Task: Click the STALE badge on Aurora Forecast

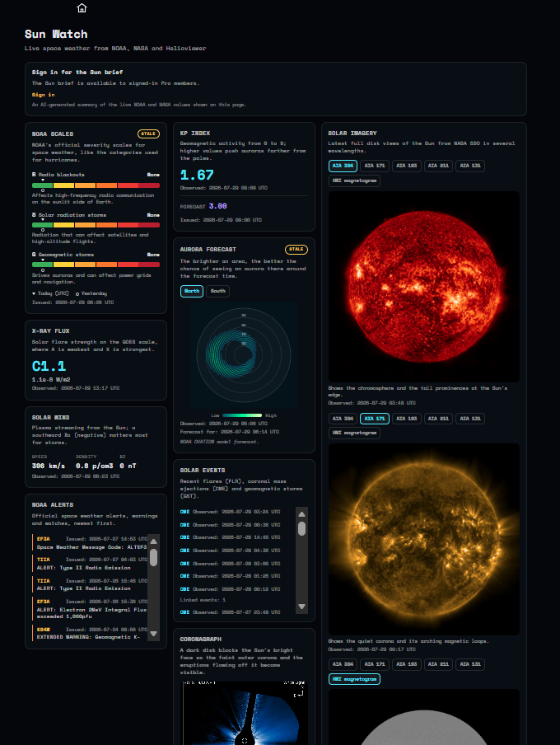Action: point(296,250)
